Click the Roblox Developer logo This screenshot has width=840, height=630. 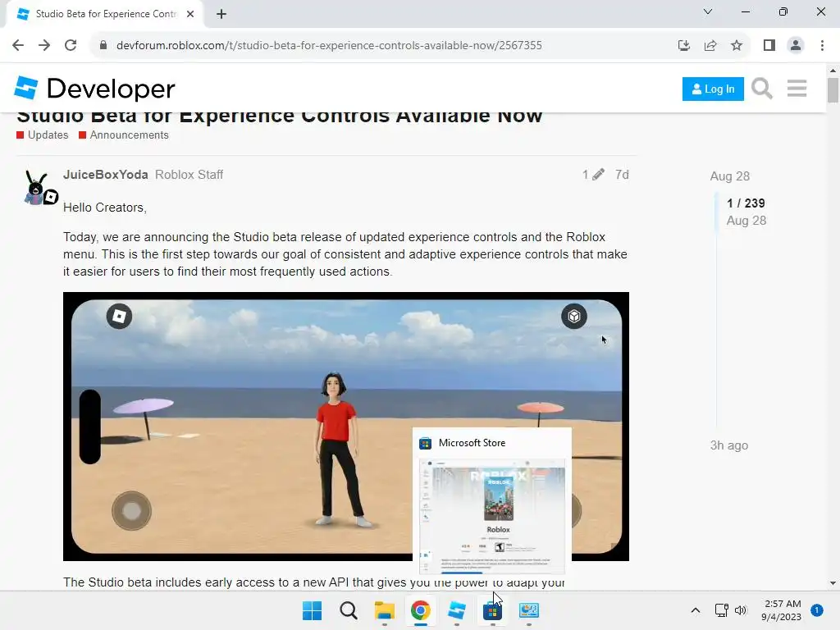[95, 89]
